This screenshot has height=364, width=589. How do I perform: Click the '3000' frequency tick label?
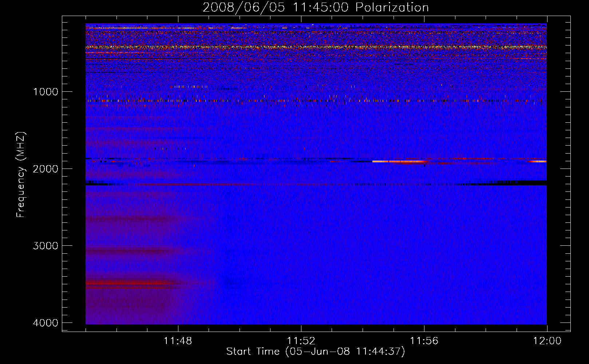(x=46, y=246)
